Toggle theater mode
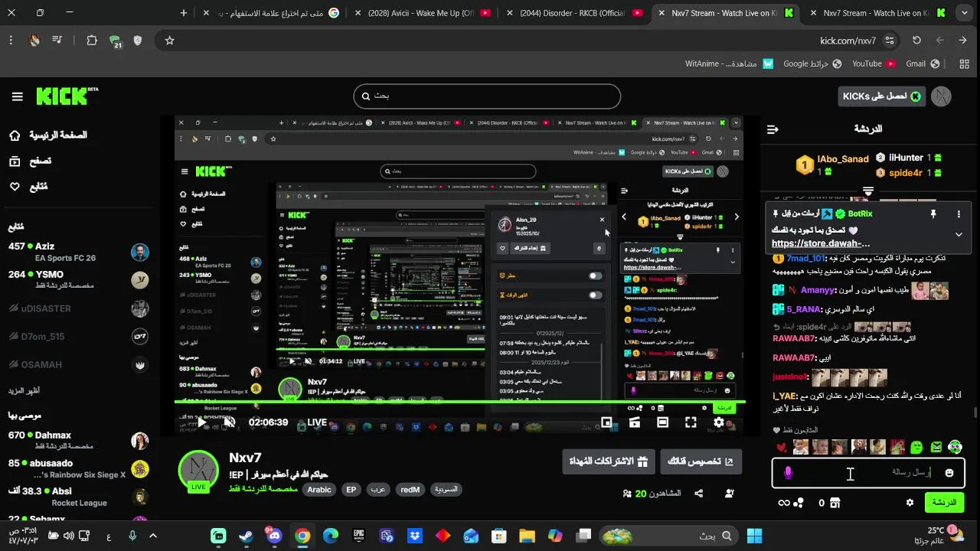Viewport: 980px width, 551px height. coord(662,422)
